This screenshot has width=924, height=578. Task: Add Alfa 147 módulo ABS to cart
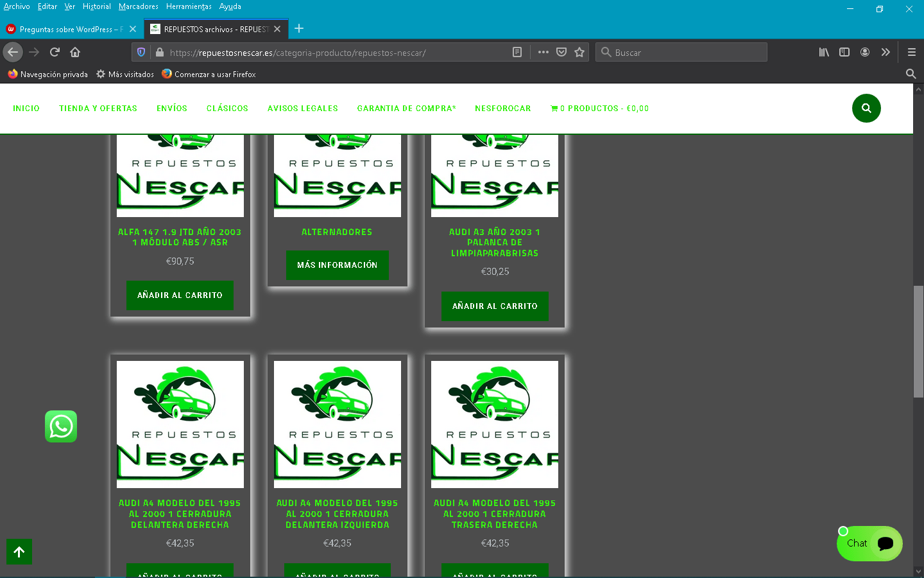(x=180, y=295)
